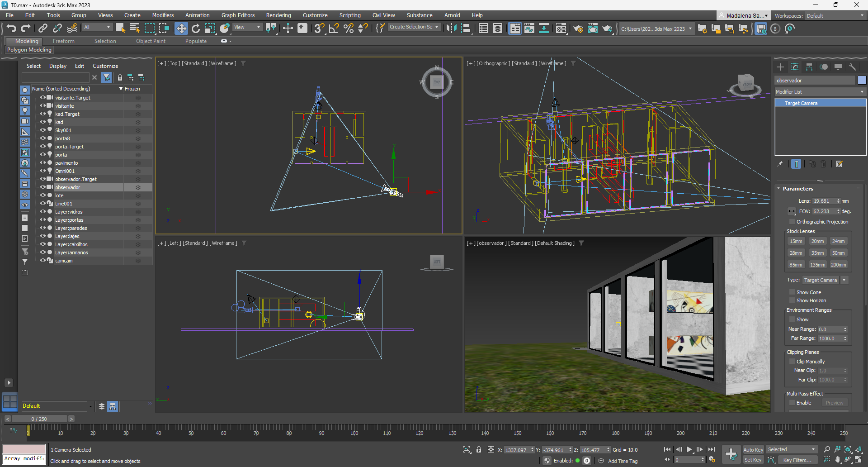Switch to the Freeform ribbon tab
The width and height of the screenshot is (868, 467).
(x=63, y=41)
